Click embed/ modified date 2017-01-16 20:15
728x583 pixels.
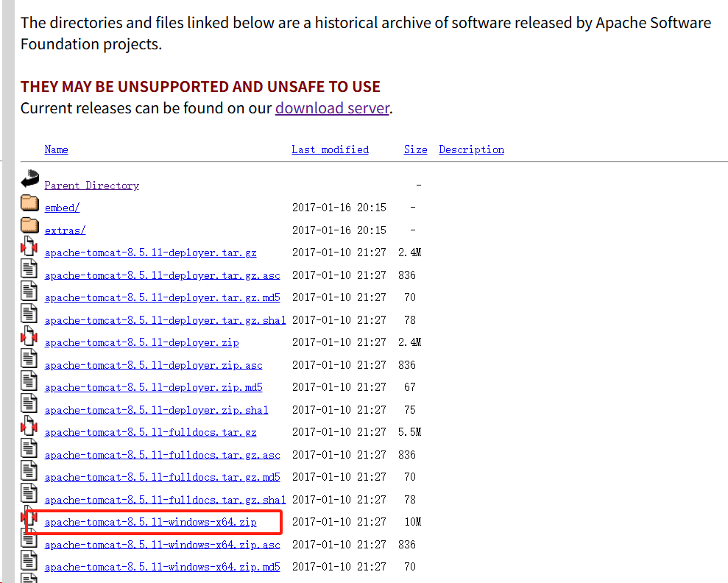[x=339, y=208]
